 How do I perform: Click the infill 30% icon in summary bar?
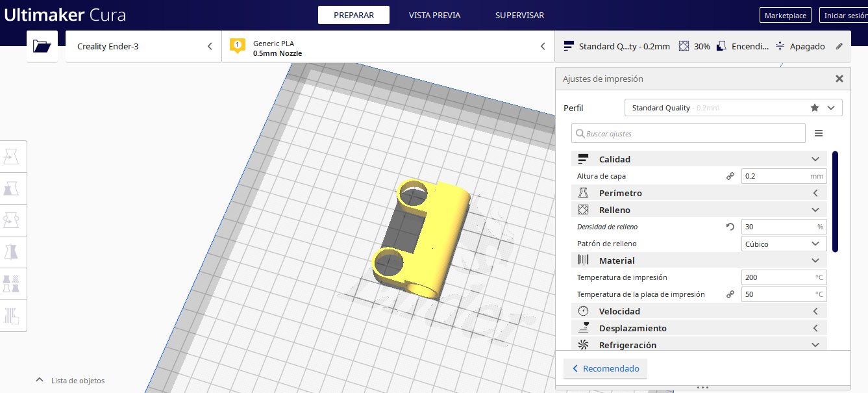click(x=684, y=46)
